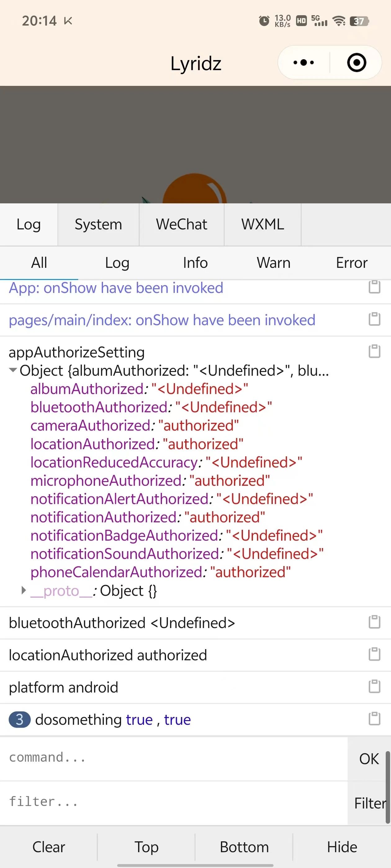The image size is (391, 868).
Task: Switch to the System tab
Action: (x=98, y=224)
